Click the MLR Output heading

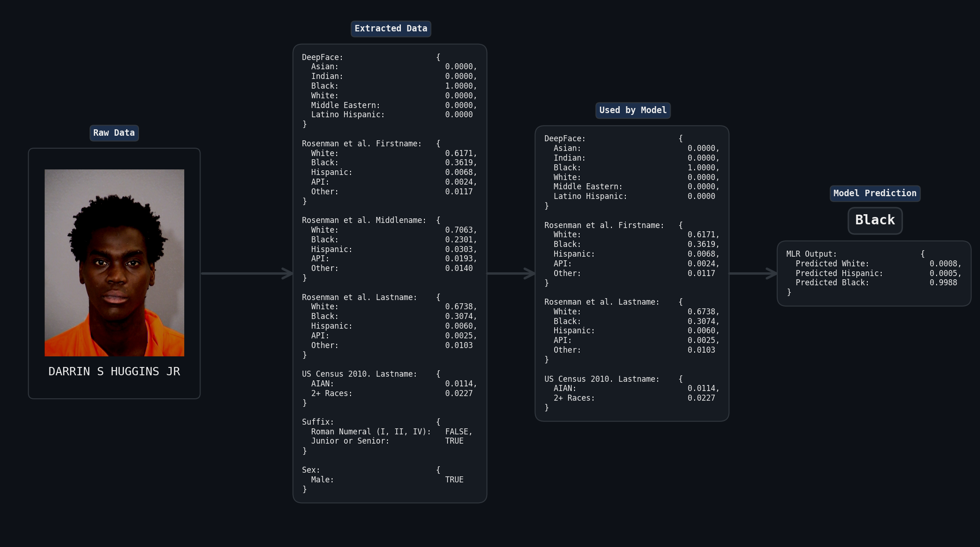811,253
